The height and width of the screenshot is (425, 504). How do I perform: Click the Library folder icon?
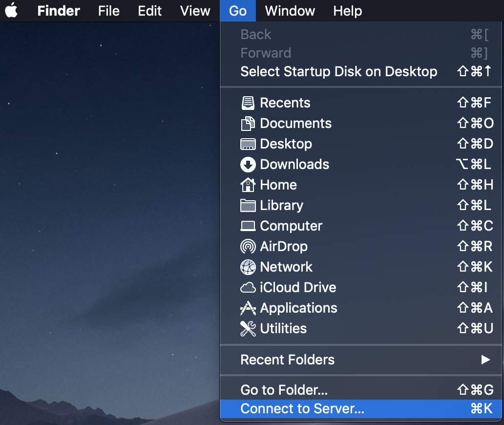coord(248,206)
